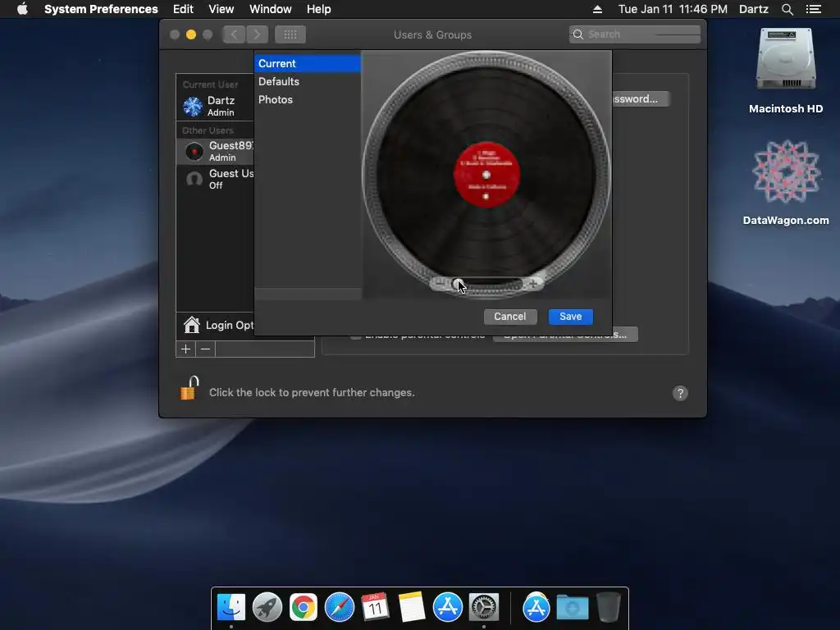Click the picture zoom slider knob
This screenshot has height=630, width=840.
pyautogui.click(x=458, y=284)
